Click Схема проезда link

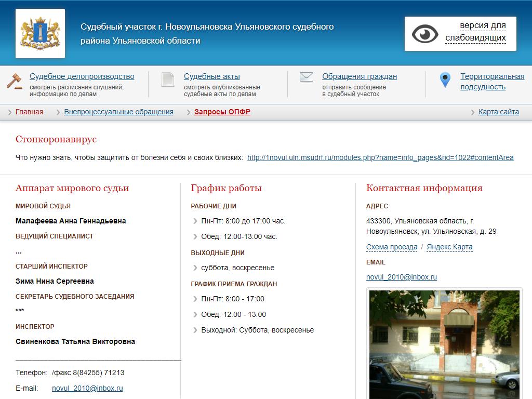pyautogui.click(x=391, y=247)
